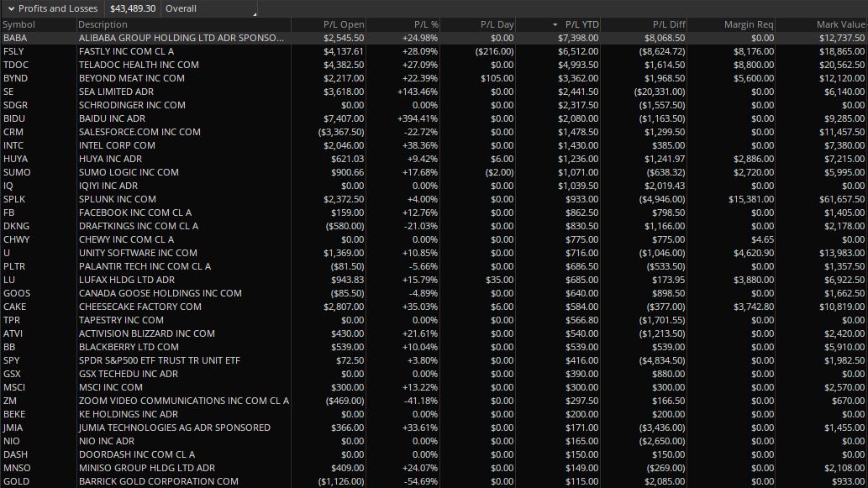Click SEA LIMITED ADR description

tap(116, 92)
